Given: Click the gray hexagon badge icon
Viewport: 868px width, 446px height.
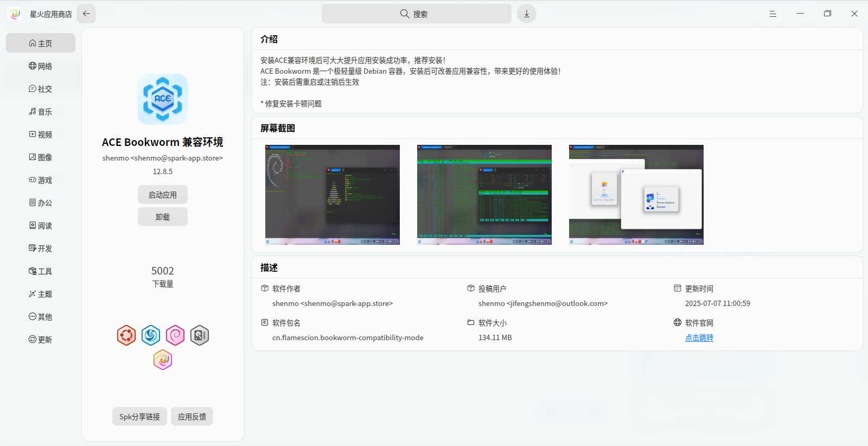Looking at the screenshot, I should click(x=200, y=335).
